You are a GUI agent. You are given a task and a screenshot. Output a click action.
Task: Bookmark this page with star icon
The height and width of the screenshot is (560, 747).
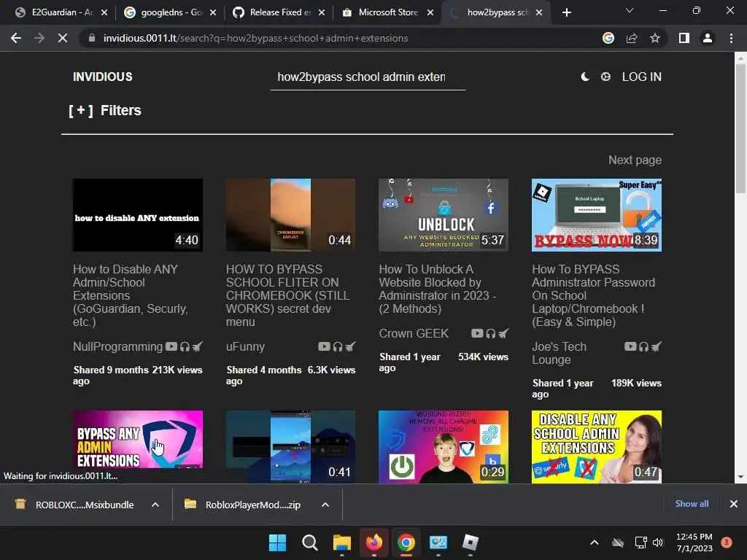tap(655, 38)
